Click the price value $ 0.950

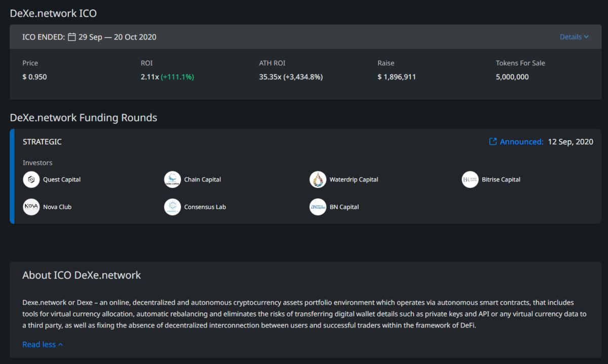(34, 77)
